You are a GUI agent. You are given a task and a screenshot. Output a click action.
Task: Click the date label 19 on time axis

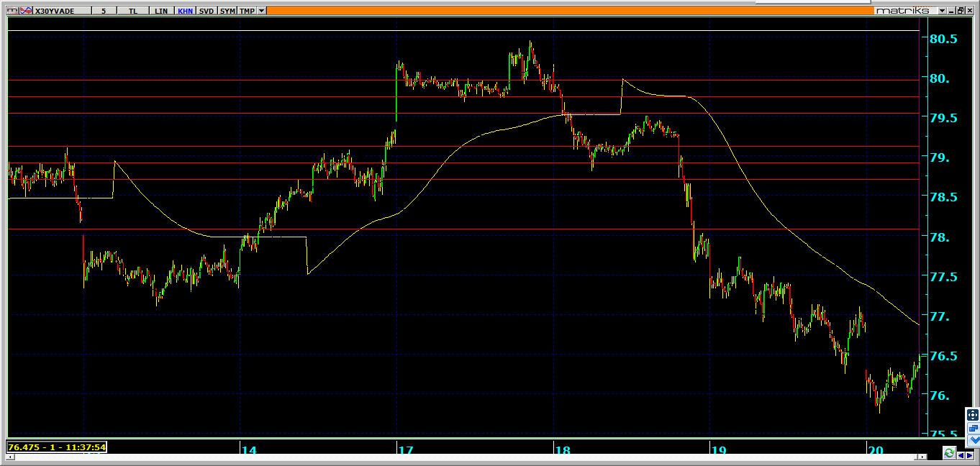tap(718, 450)
